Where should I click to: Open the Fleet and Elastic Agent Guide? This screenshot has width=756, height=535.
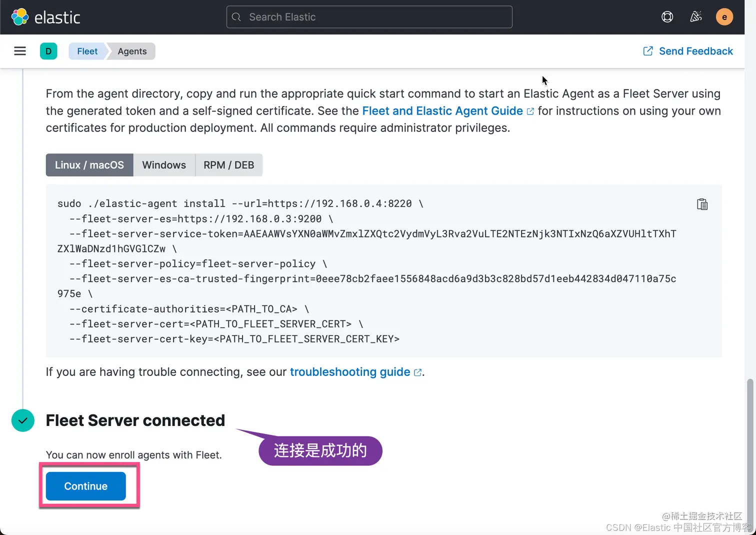(447, 111)
